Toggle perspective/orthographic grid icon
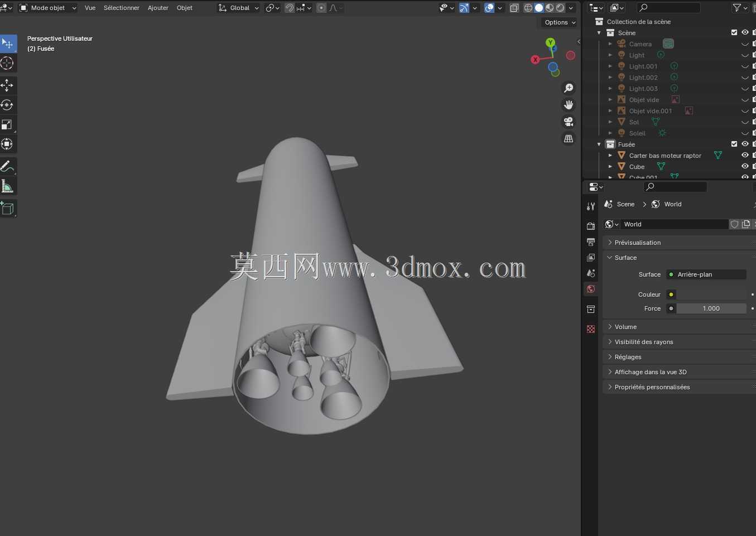Image resolution: width=756 pixels, height=536 pixels. 569,138
